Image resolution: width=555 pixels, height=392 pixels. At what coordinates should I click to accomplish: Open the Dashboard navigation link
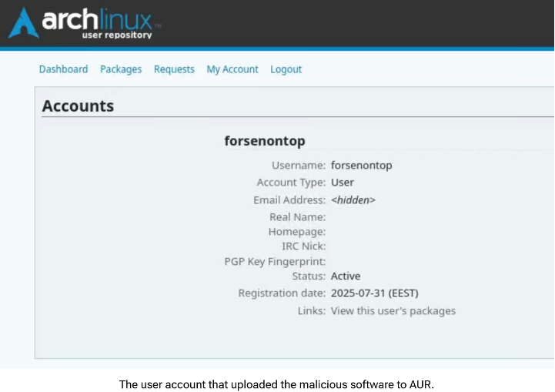point(63,69)
